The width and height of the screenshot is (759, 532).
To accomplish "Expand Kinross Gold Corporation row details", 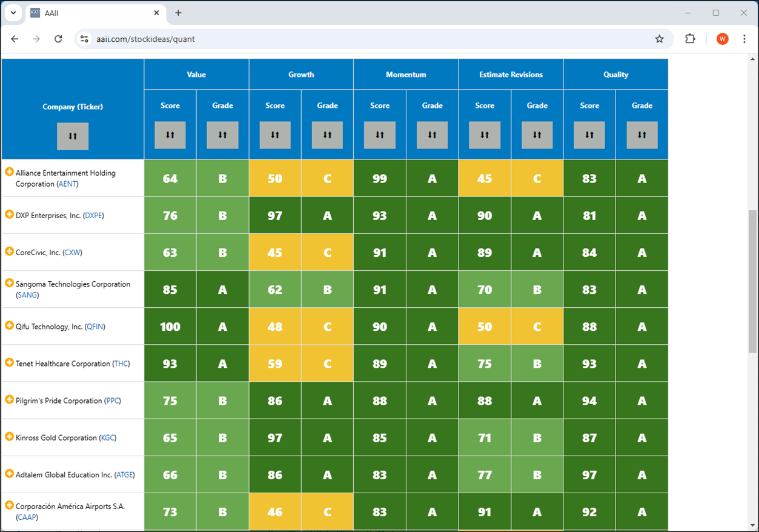I will (x=9, y=436).
